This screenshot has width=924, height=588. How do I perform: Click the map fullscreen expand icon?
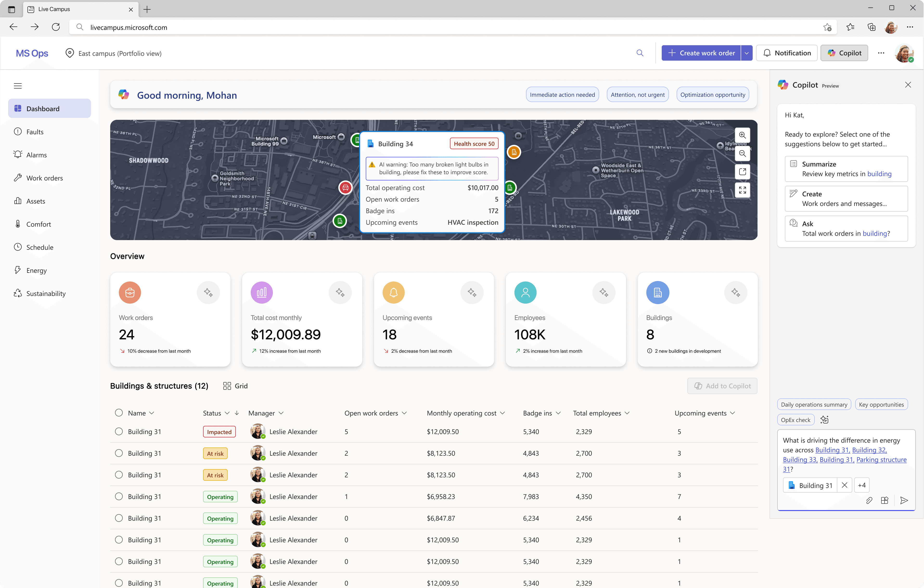click(742, 190)
